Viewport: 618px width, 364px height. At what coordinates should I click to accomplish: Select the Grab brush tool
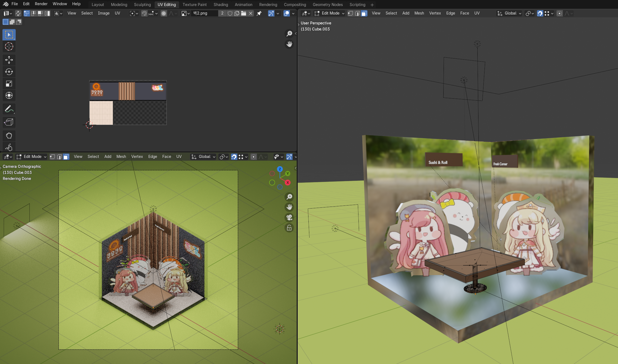click(9, 135)
